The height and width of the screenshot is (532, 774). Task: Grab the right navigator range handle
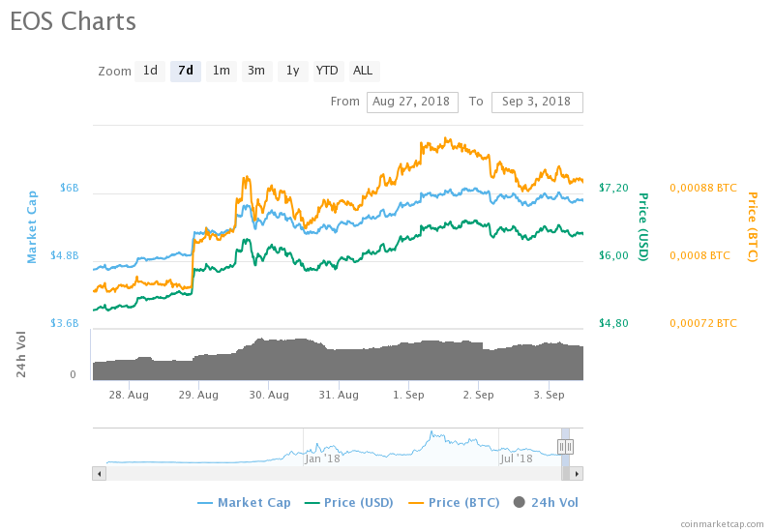pyautogui.click(x=569, y=447)
